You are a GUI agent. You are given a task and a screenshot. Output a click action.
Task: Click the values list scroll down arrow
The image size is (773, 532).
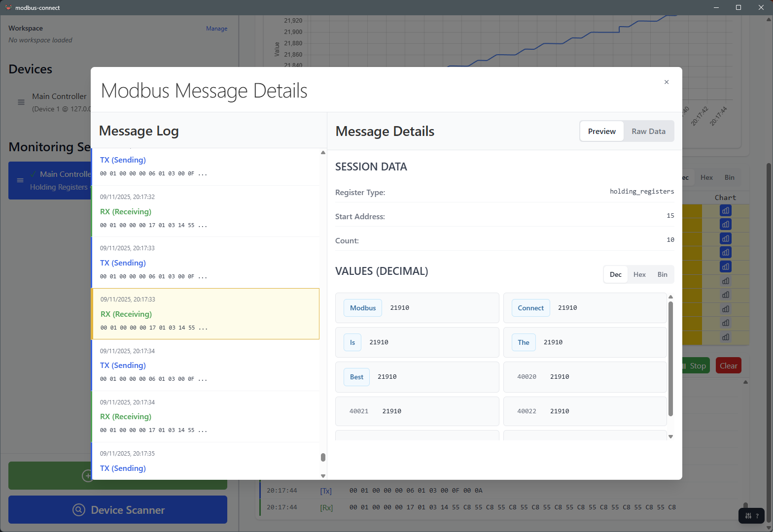[x=670, y=436]
